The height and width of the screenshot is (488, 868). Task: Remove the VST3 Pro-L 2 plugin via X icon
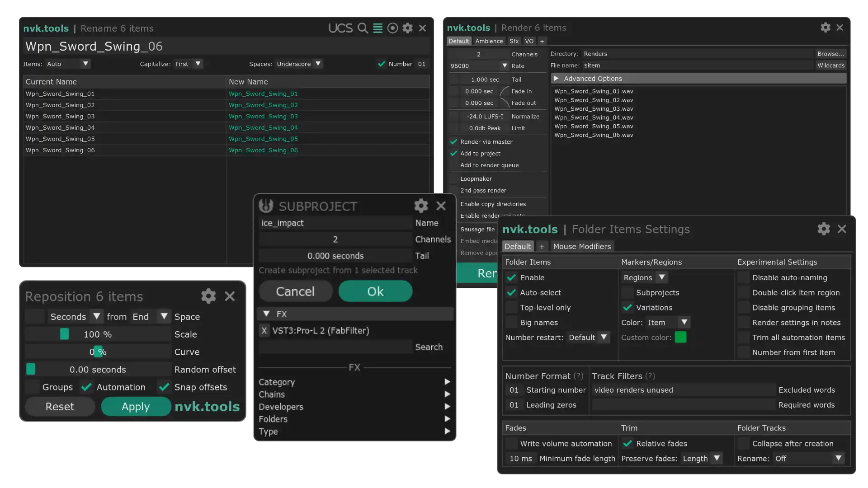coord(264,330)
